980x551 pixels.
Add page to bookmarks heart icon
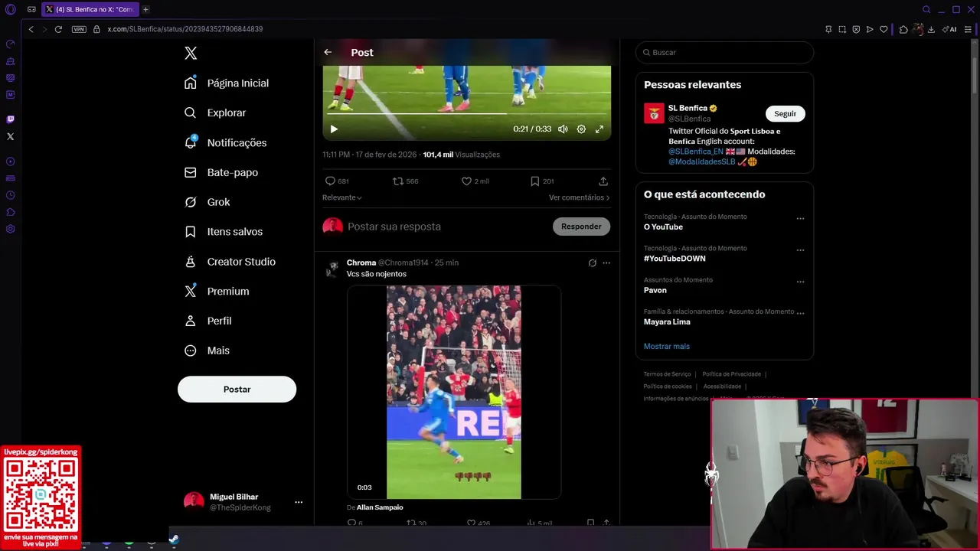click(x=884, y=29)
